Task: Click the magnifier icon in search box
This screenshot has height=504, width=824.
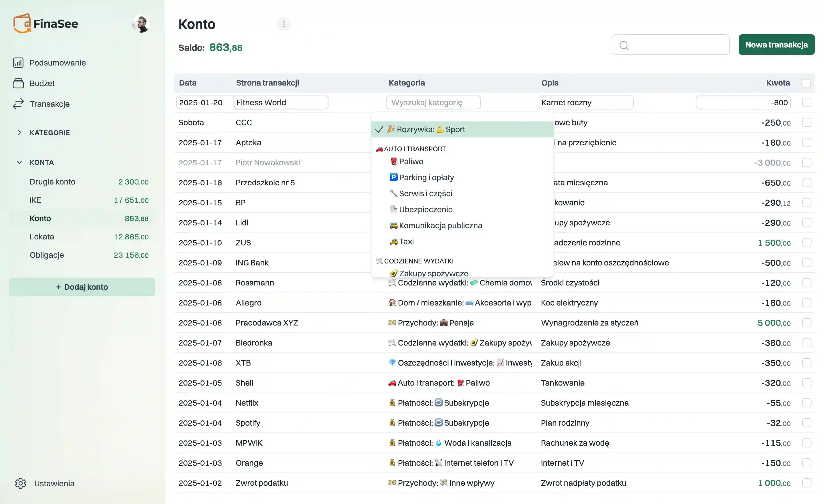Action: [624, 45]
